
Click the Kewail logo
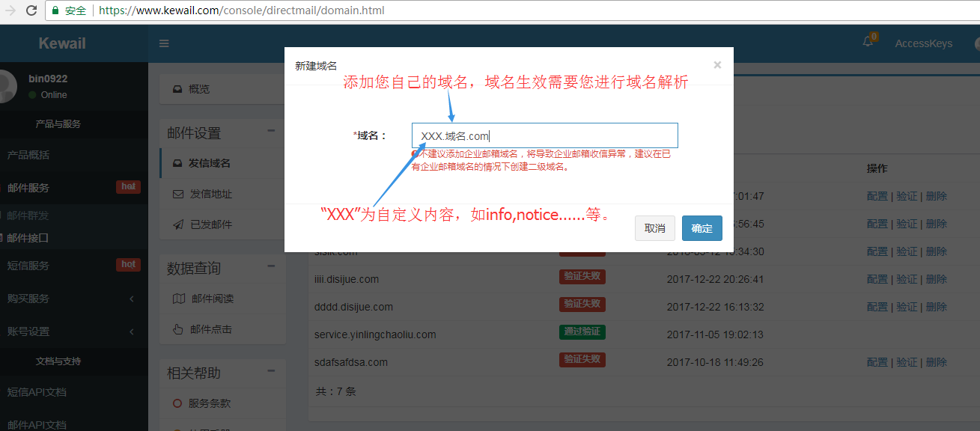[62, 43]
